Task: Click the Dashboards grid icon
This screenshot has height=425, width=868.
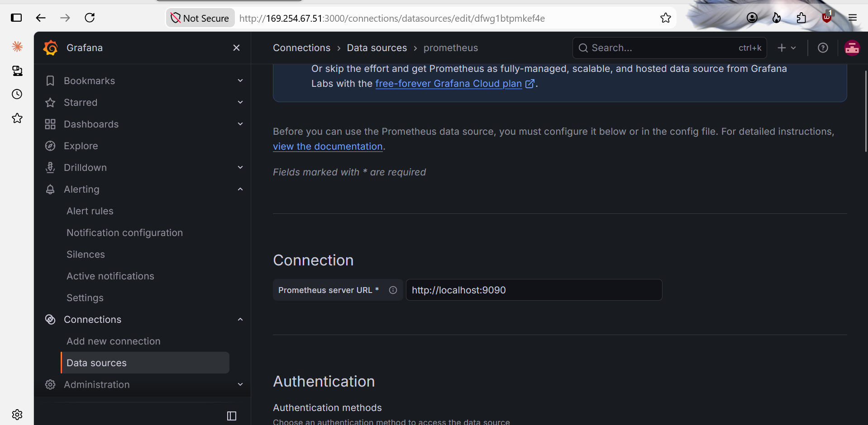Action: tap(50, 124)
